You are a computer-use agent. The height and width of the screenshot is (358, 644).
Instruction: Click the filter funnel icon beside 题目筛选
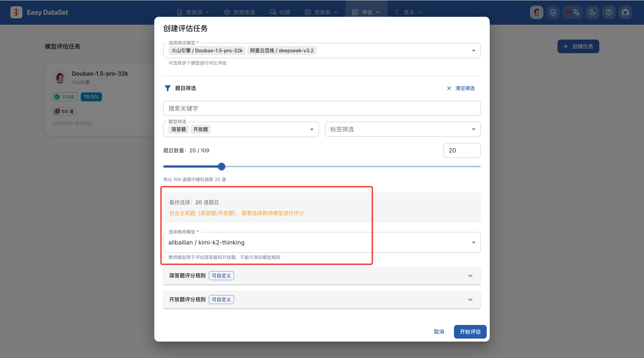tap(168, 88)
